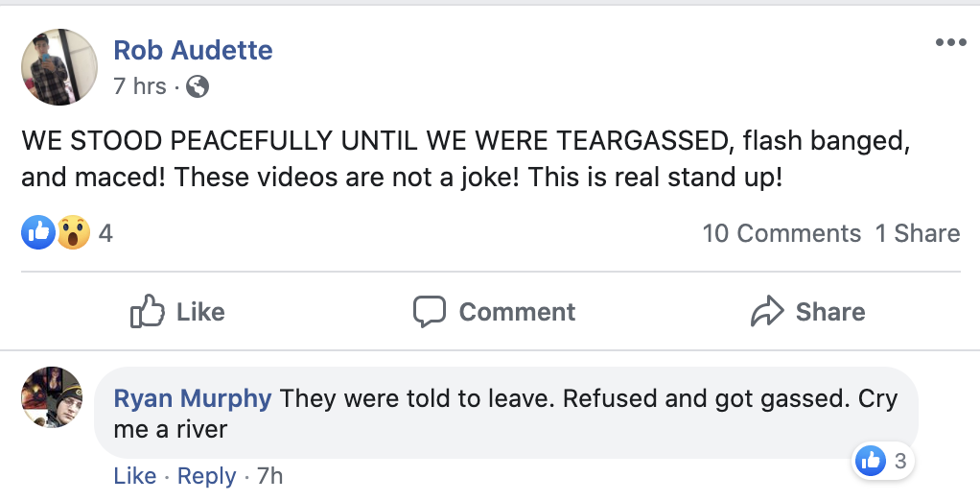Reply to Ryan Murphy's comment
This screenshot has width=980, height=501.
(206, 476)
